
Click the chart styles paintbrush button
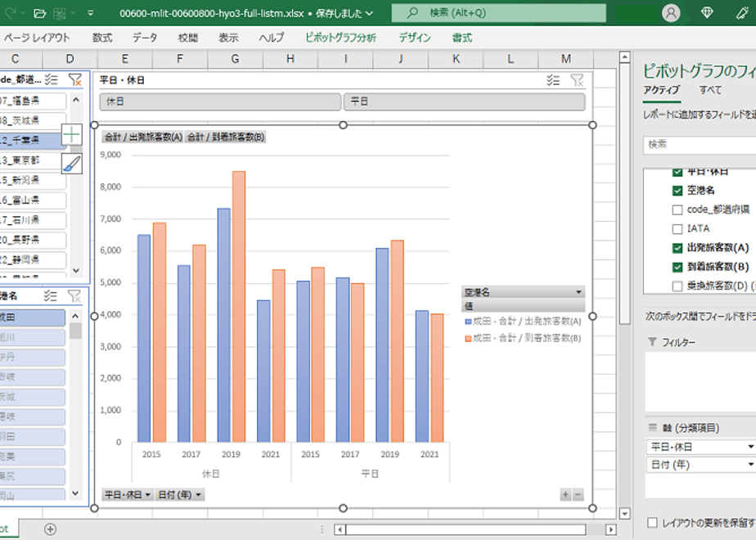(x=72, y=164)
